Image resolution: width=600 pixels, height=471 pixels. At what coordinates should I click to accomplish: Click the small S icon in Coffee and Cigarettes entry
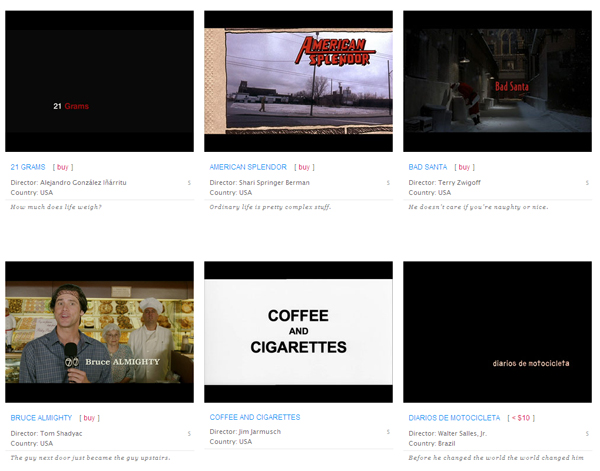[x=388, y=434]
